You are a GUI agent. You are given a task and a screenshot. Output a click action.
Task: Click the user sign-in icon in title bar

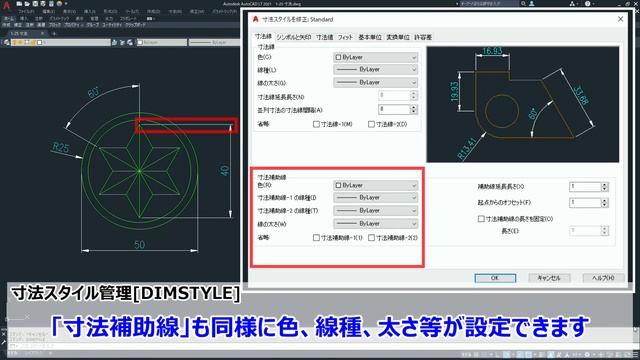click(x=532, y=4)
